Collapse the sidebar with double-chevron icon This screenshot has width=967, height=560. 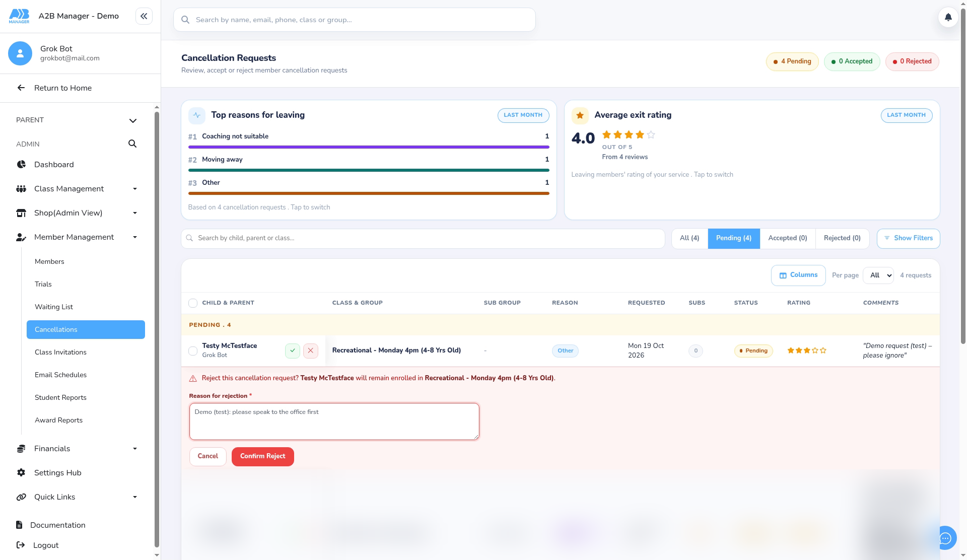pyautogui.click(x=144, y=16)
